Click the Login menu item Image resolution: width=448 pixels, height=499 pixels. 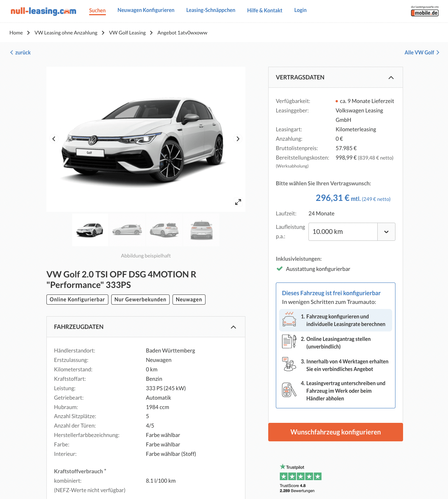coord(300,10)
